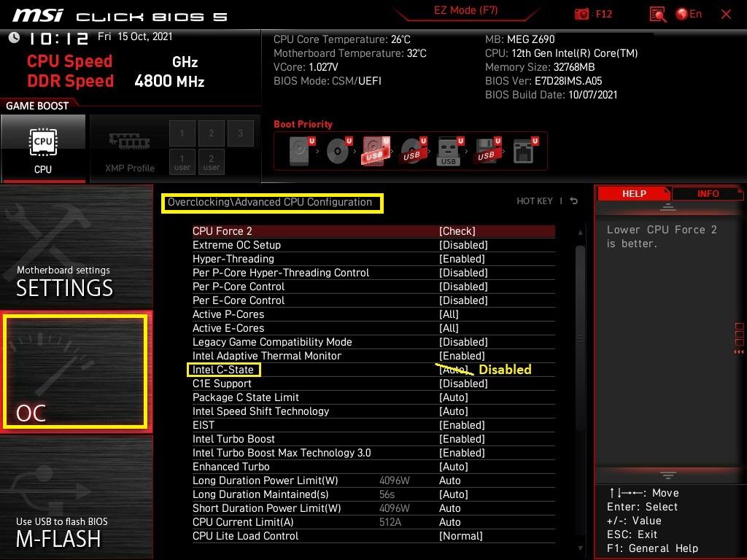Viewport: 747px width, 560px height.
Task: Change Intel Adaptive Thermal Monitor value
Action: (x=462, y=355)
